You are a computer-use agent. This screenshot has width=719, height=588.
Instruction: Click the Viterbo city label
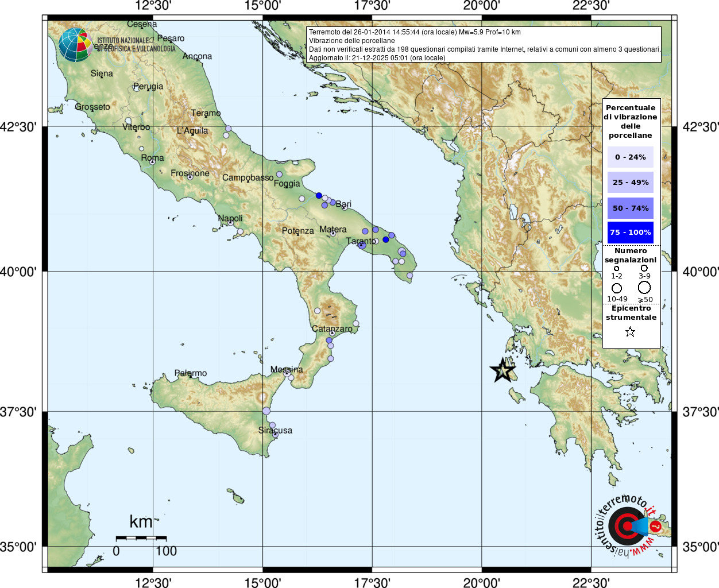pos(136,127)
